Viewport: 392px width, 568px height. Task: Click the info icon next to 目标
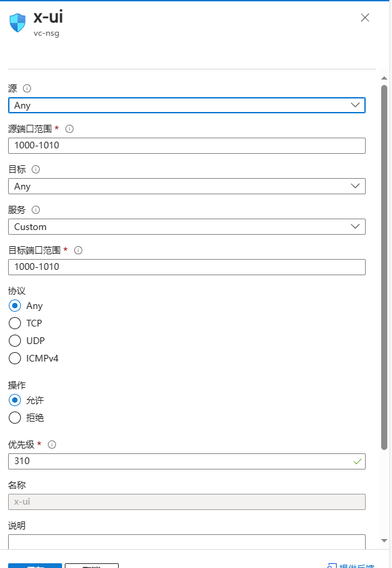[36, 169]
